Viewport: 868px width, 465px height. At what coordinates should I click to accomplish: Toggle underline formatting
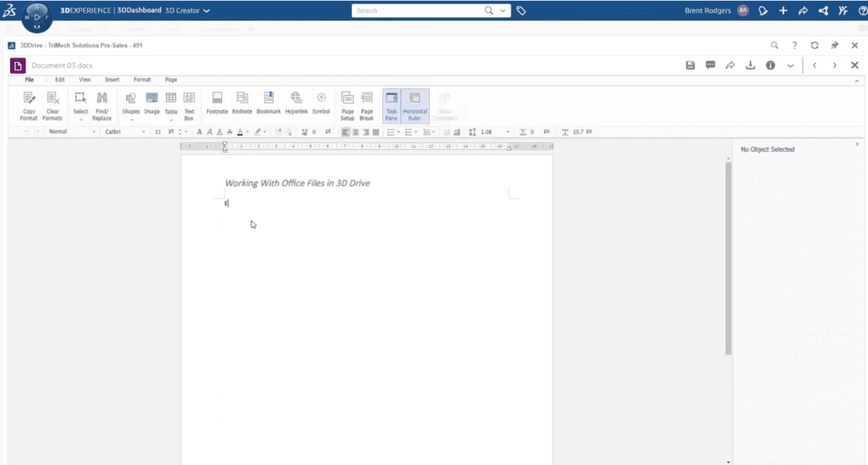220,132
